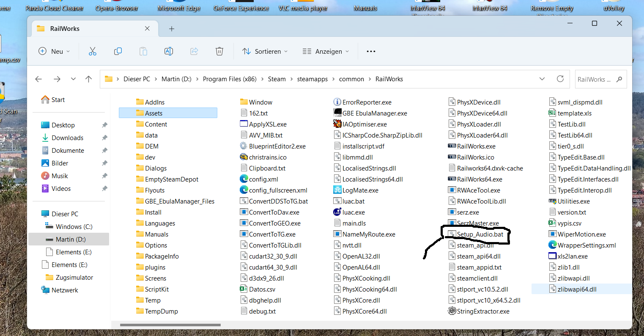Open the three-dot more options menu
This screenshot has height=336, width=644.
coord(371,51)
